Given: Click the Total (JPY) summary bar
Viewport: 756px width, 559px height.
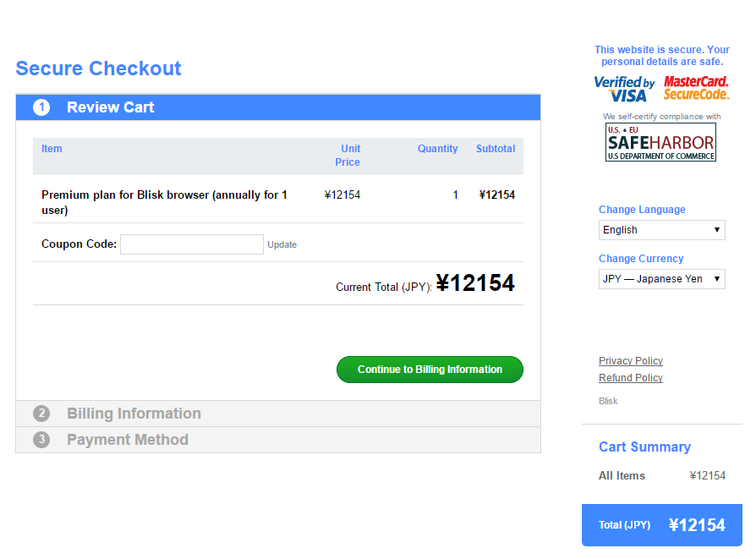Looking at the screenshot, I should click(x=661, y=525).
